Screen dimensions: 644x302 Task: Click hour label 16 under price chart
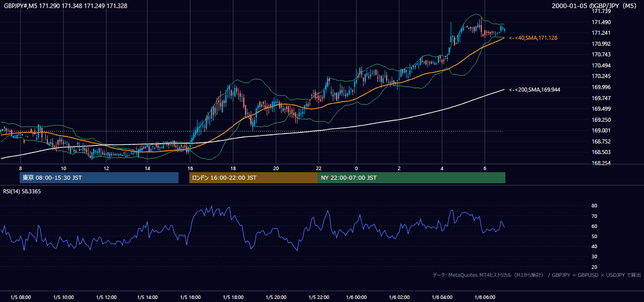tap(190, 168)
